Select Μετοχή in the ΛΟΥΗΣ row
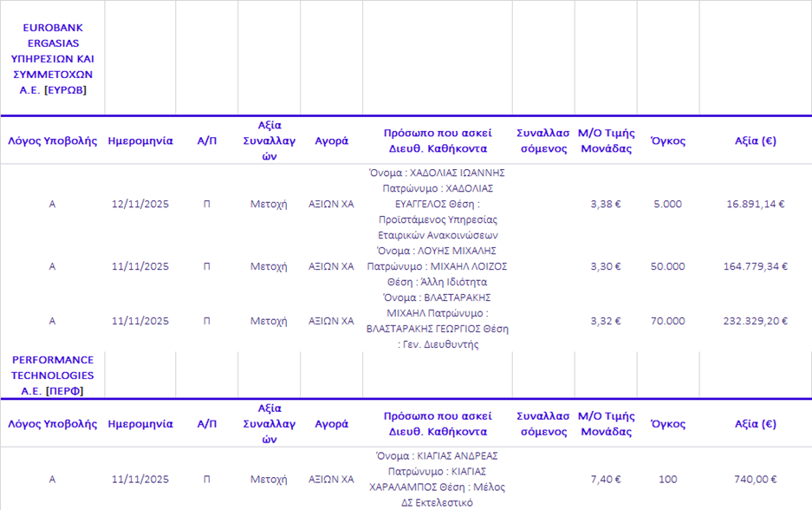Screen dimensions: 812x510 (x=269, y=266)
